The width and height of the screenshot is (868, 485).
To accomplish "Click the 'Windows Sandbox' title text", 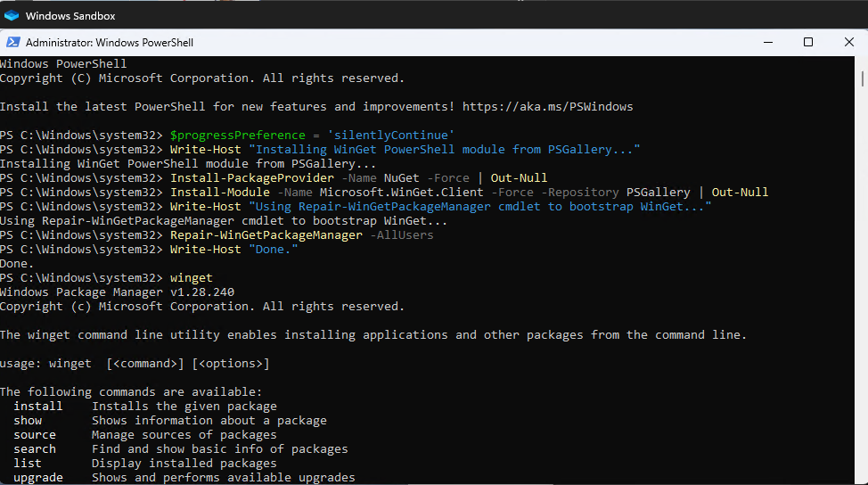I will pos(70,16).
